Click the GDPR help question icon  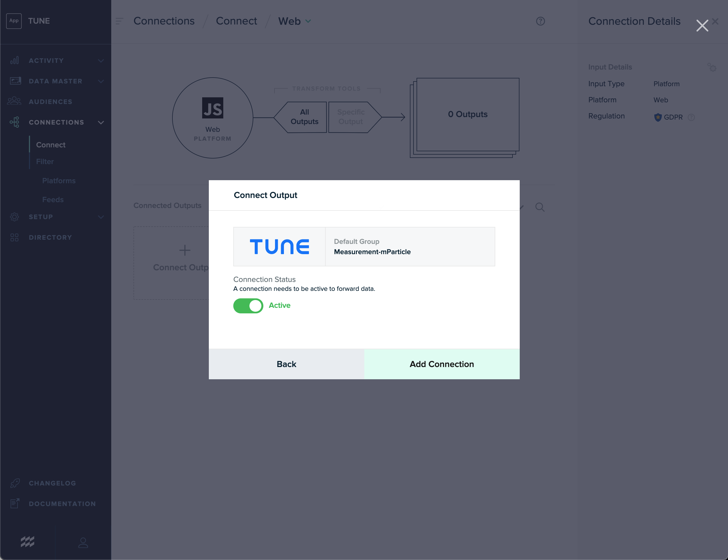point(691,117)
